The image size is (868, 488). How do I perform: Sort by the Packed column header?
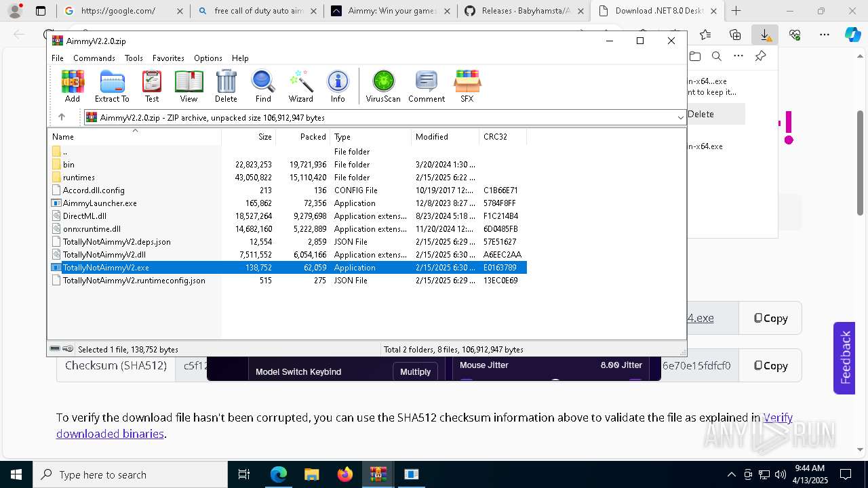pyautogui.click(x=303, y=137)
